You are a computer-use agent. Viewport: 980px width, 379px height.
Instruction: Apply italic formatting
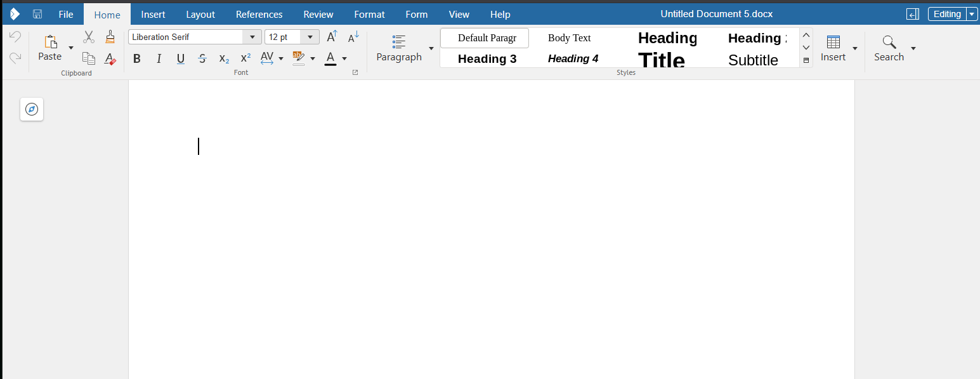coord(159,58)
